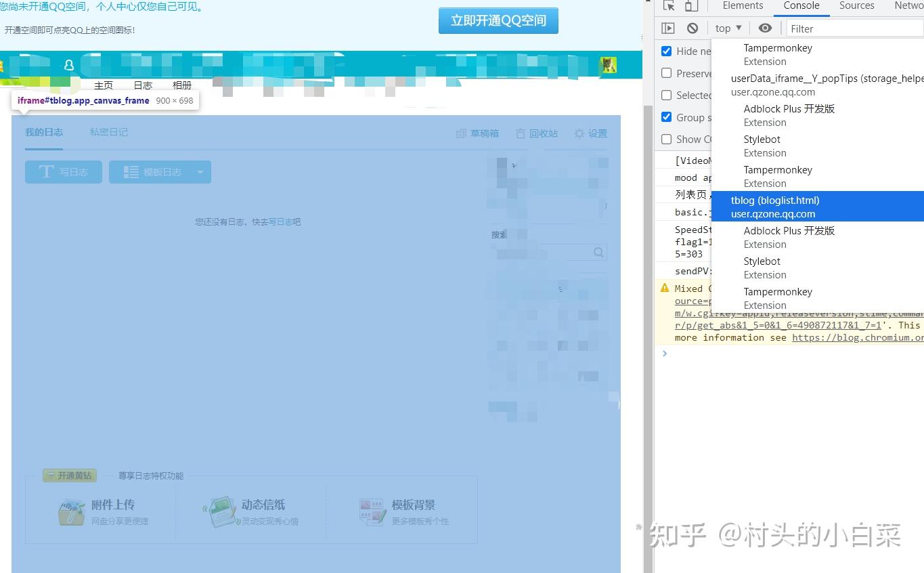Image resolution: width=924 pixels, height=573 pixels.
Task: Click the 写日志 button
Action: 64,172
